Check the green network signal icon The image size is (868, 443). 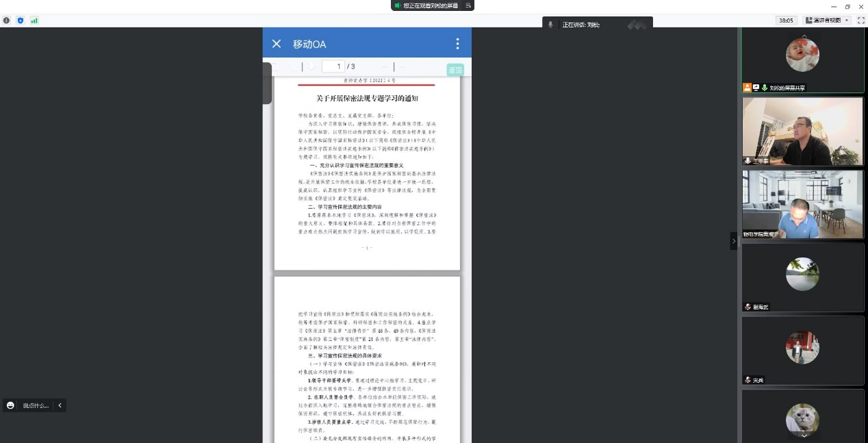(34, 21)
